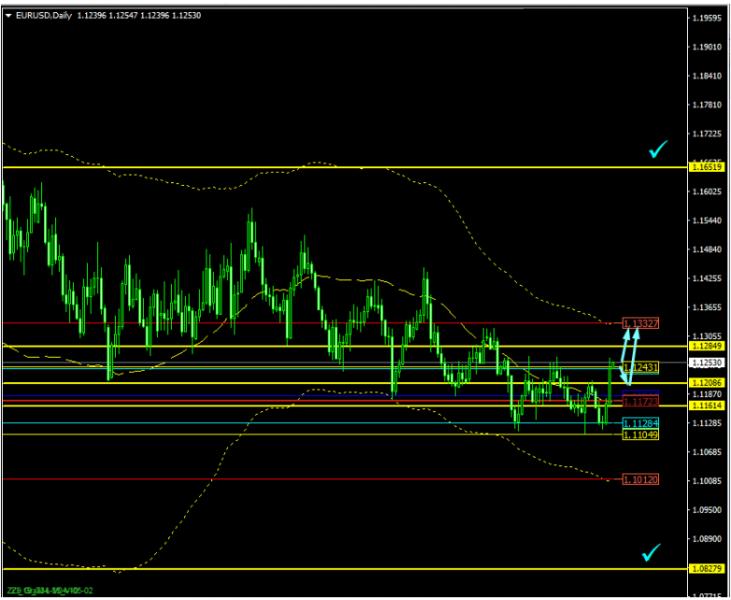Viewport: 731px width, 600px height.
Task: Click the 1.12086 yellow axis price tag
Action: point(707,383)
